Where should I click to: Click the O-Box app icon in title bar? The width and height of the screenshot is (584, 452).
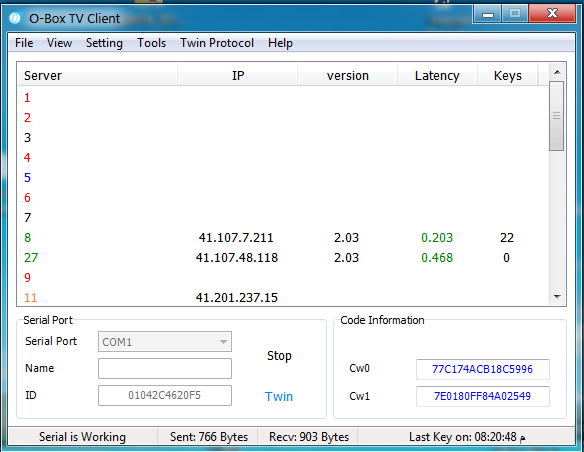click(15, 18)
